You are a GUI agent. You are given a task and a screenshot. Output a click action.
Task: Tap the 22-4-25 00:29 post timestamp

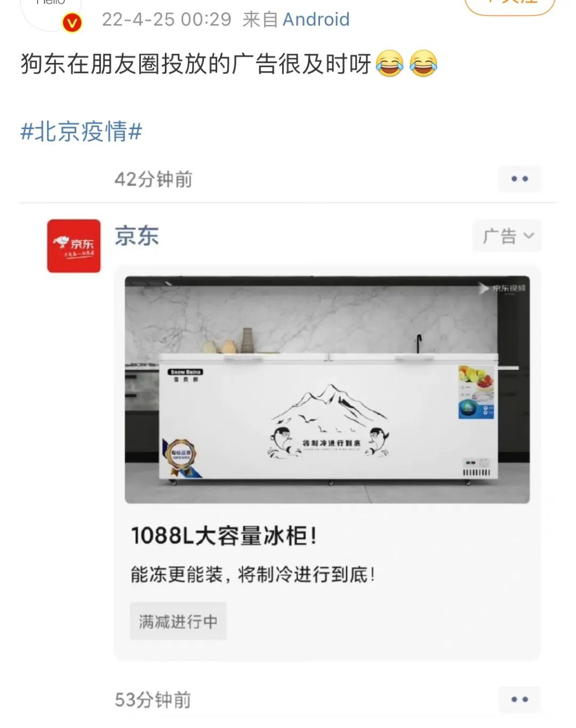coord(166,20)
